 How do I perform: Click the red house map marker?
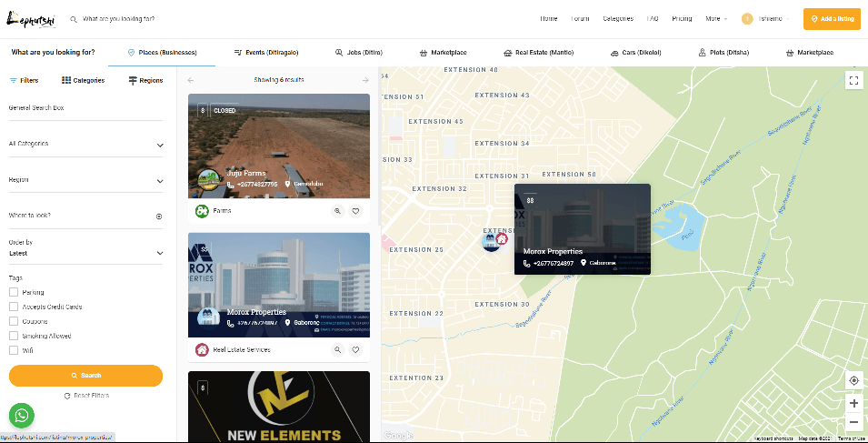(x=501, y=238)
